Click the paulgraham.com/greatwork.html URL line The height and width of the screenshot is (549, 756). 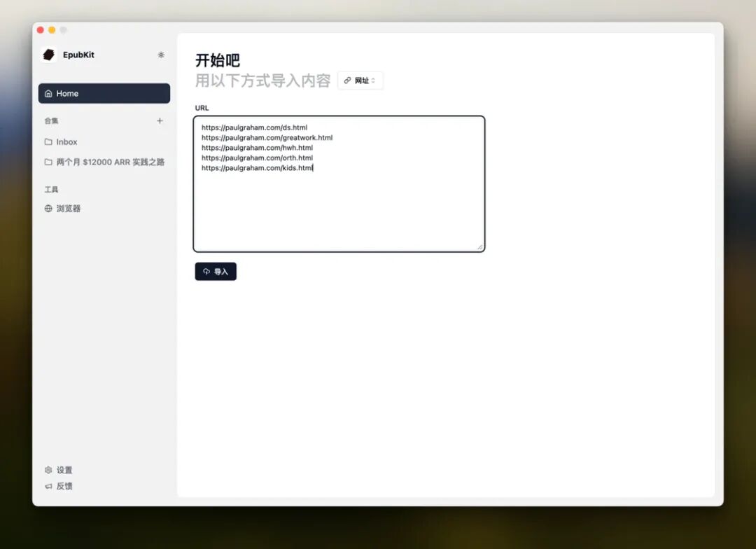pyautogui.click(x=267, y=137)
